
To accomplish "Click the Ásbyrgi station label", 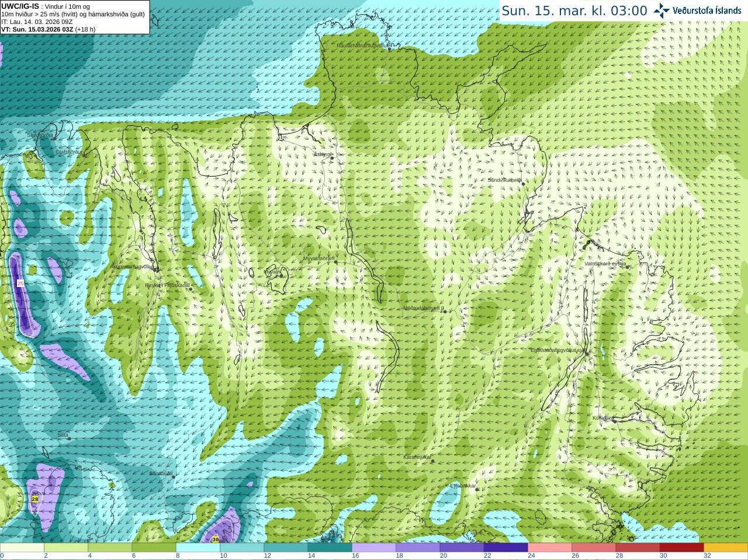I will (x=322, y=154).
